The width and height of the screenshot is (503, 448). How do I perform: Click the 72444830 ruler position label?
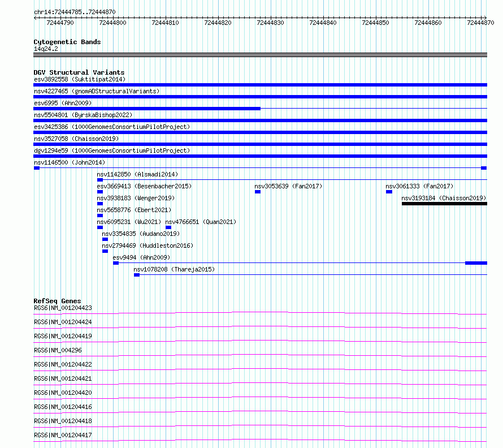[270, 23]
